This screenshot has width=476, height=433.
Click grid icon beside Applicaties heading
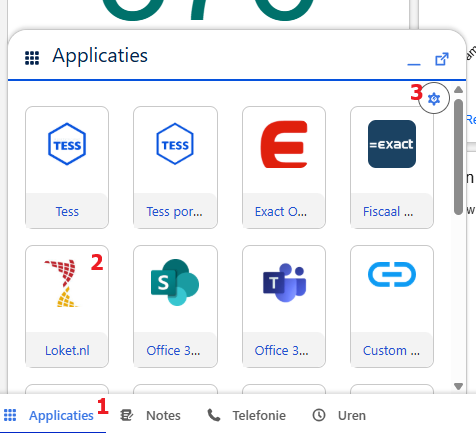(32, 58)
